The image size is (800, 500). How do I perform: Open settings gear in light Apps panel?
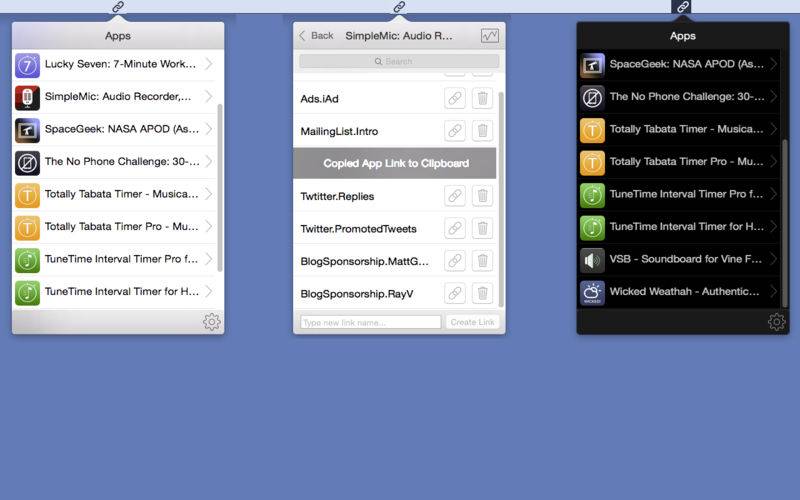point(211,322)
